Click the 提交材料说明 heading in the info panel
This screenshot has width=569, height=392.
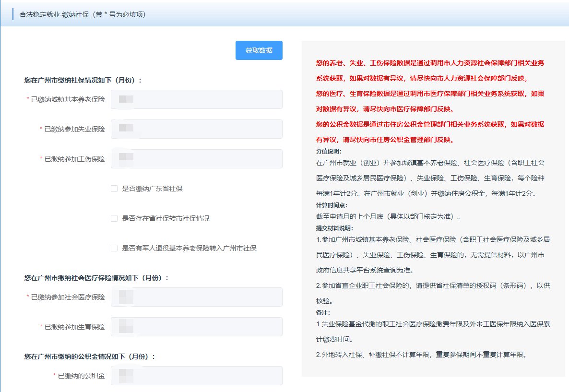pos(334,227)
